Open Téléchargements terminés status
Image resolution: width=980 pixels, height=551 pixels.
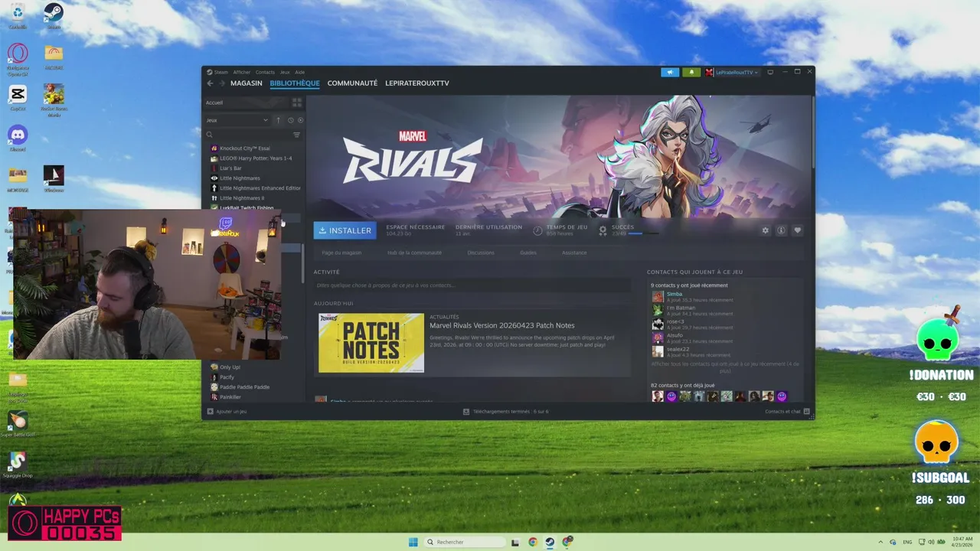tap(505, 412)
